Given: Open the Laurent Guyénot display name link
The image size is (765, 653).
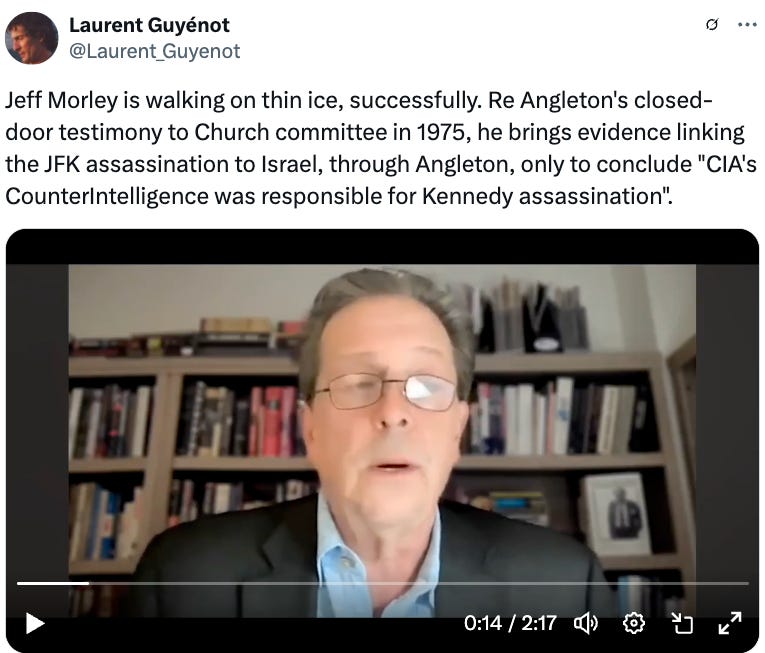Looking at the screenshot, I should (149, 25).
